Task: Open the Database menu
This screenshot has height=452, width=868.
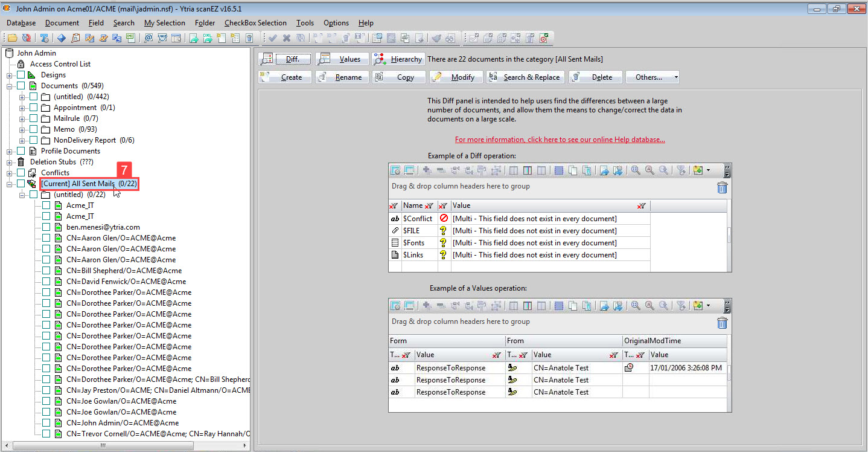Action: (21, 23)
